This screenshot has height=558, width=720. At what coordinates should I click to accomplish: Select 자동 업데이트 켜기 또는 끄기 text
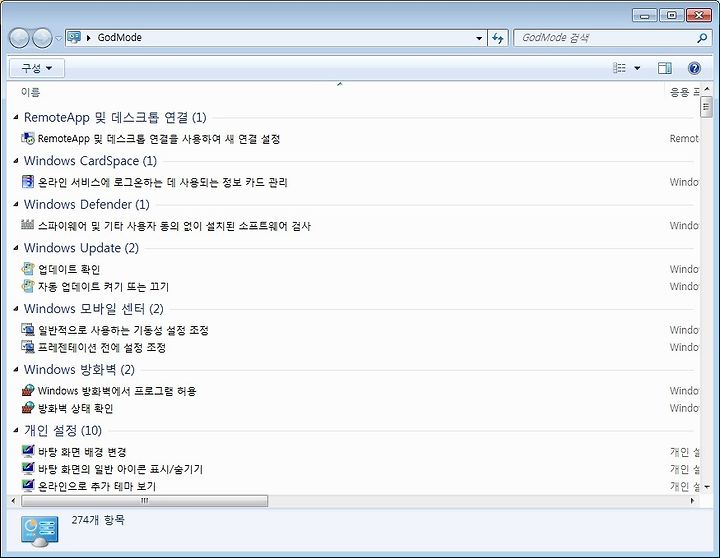point(103,287)
